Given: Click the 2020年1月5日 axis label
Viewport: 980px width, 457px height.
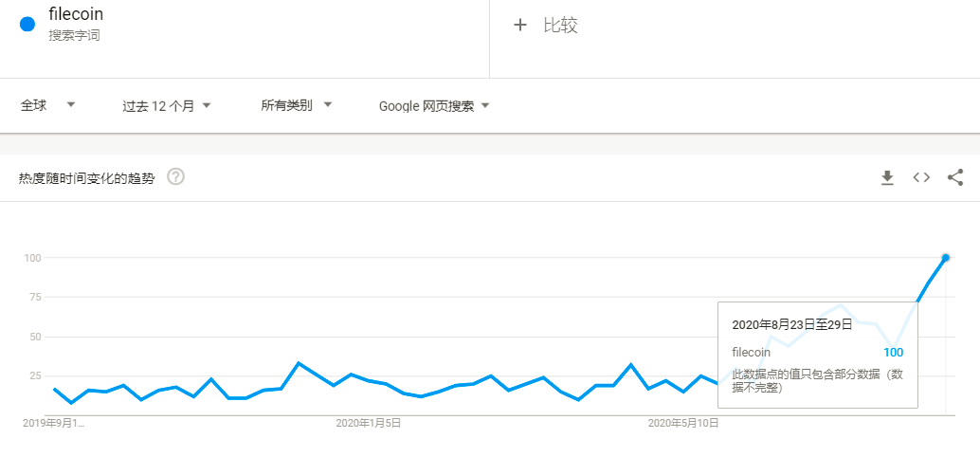Looking at the screenshot, I should pyautogui.click(x=369, y=423).
